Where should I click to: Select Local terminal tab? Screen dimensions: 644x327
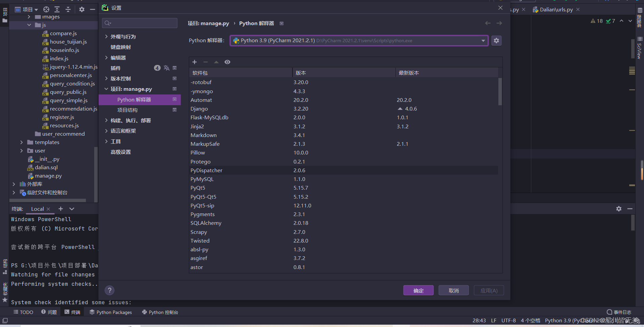(38, 209)
